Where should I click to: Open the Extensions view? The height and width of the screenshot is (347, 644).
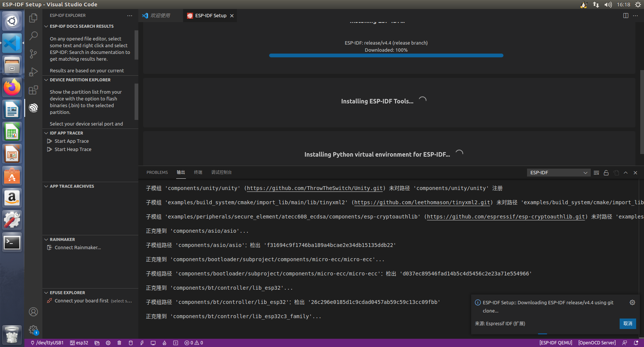pos(33,90)
